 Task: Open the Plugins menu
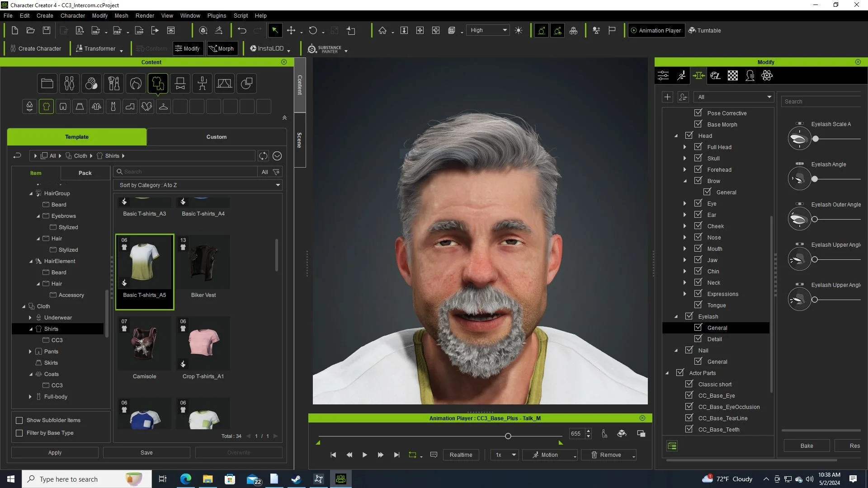[217, 15]
